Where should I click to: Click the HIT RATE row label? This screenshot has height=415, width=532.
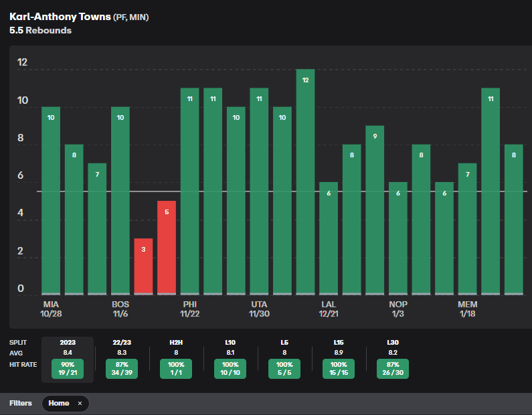23,365
